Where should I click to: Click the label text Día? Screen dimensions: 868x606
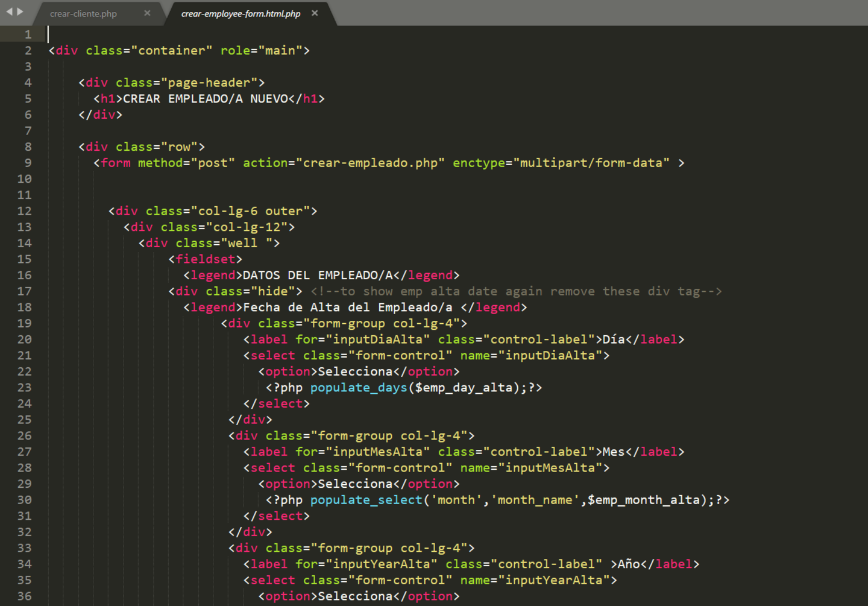[614, 339]
